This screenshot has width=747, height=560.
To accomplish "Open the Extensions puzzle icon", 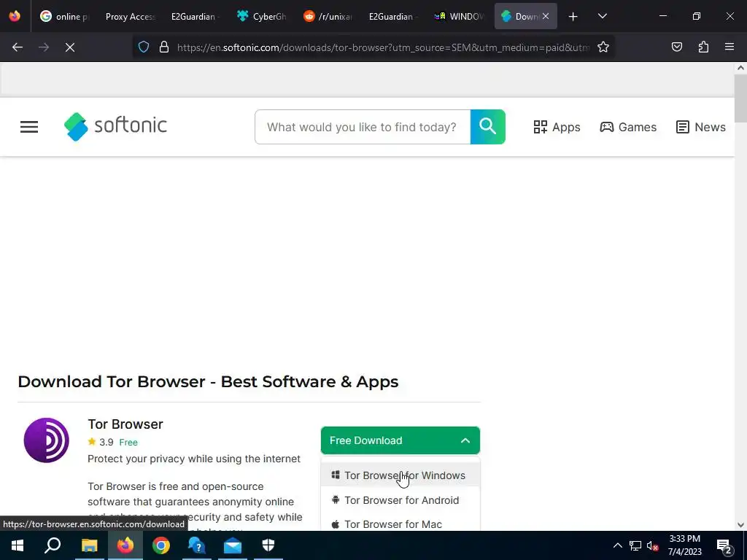I will tap(703, 47).
